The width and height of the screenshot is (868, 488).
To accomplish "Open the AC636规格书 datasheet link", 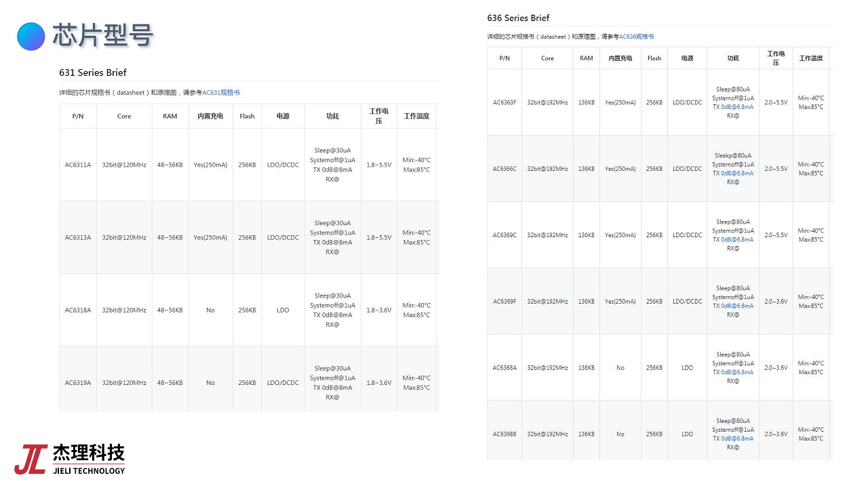I will click(636, 37).
